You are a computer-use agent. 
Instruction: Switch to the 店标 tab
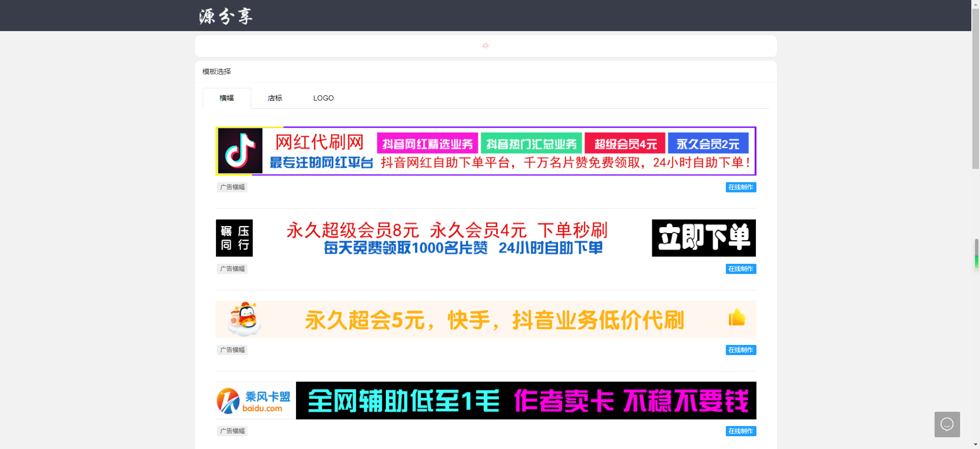click(x=275, y=98)
